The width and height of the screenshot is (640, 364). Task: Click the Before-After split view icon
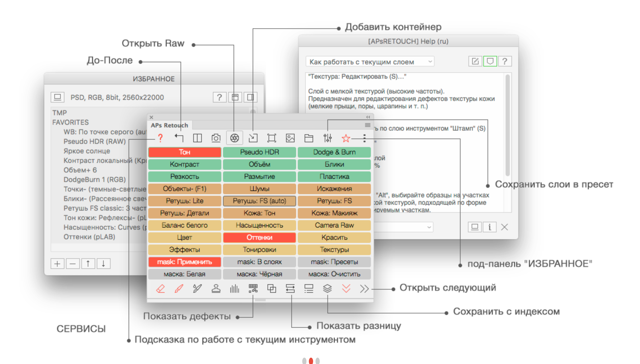pyautogui.click(x=197, y=138)
